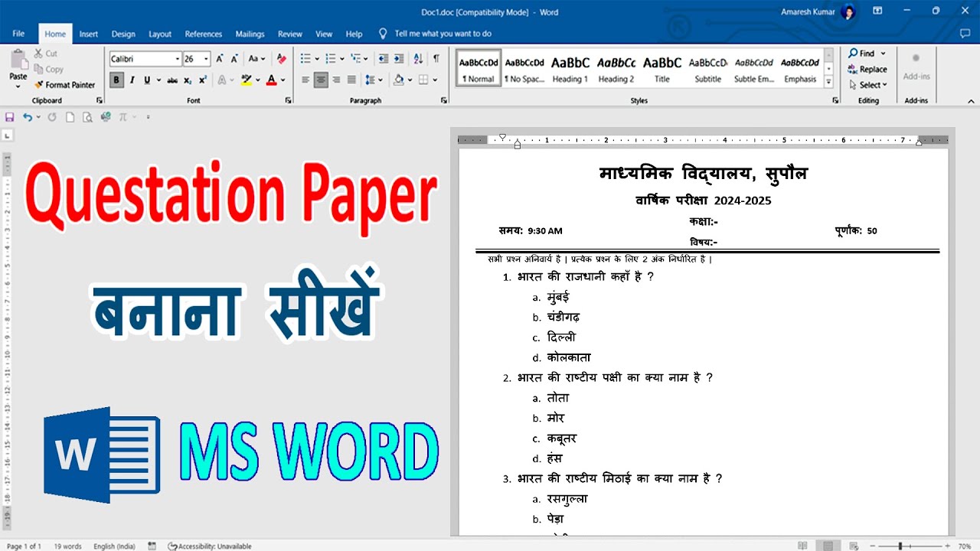Toggle Bold formatting button
980x551 pixels.
tap(116, 80)
